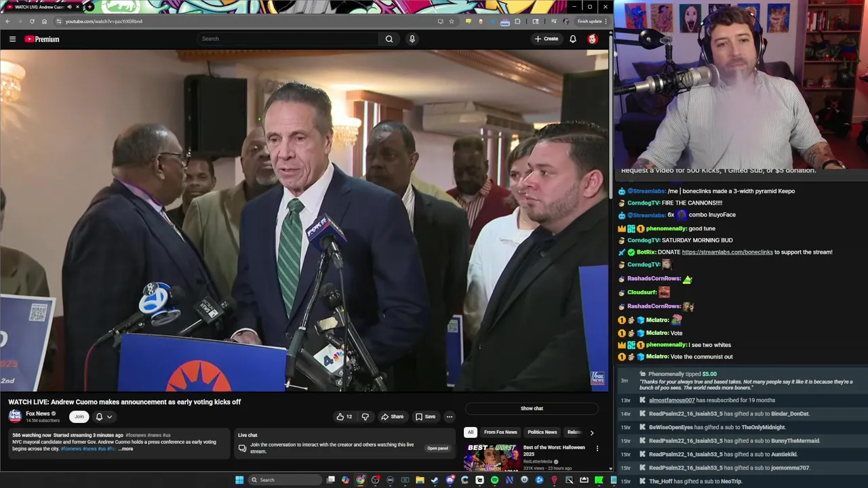
Task: Open File Explorer from the taskbar
Action: coord(420,480)
